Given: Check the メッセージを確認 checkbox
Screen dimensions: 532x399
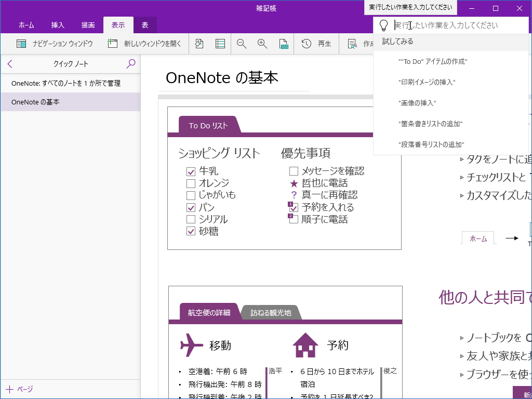Looking at the screenshot, I should click(x=294, y=171).
